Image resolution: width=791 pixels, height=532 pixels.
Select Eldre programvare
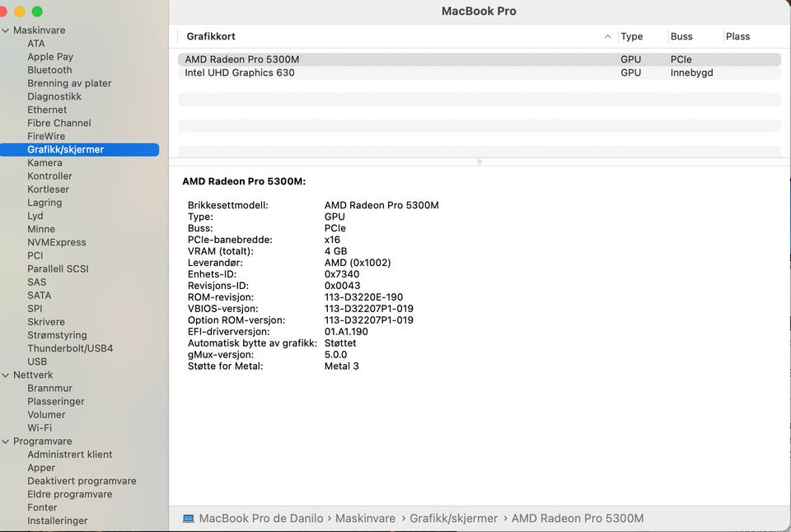tap(69, 494)
